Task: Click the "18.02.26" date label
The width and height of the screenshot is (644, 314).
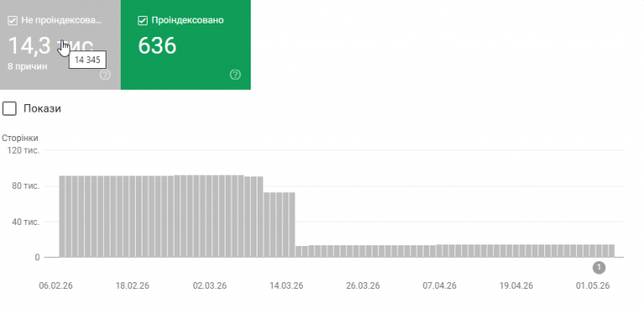Action: (132, 285)
